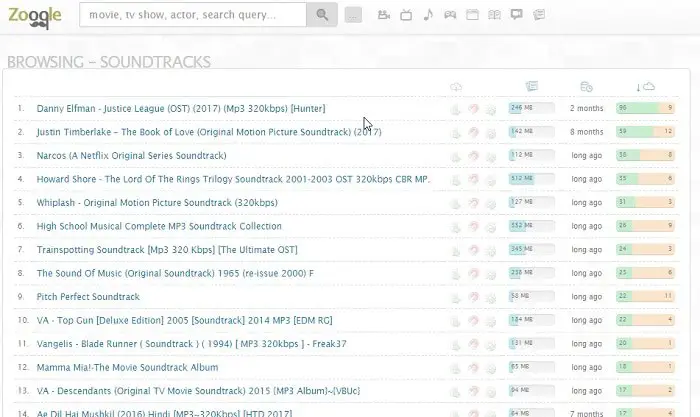
Task: Download torrent icon for Danny Elfman Justice League
Action: (x=455, y=108)
